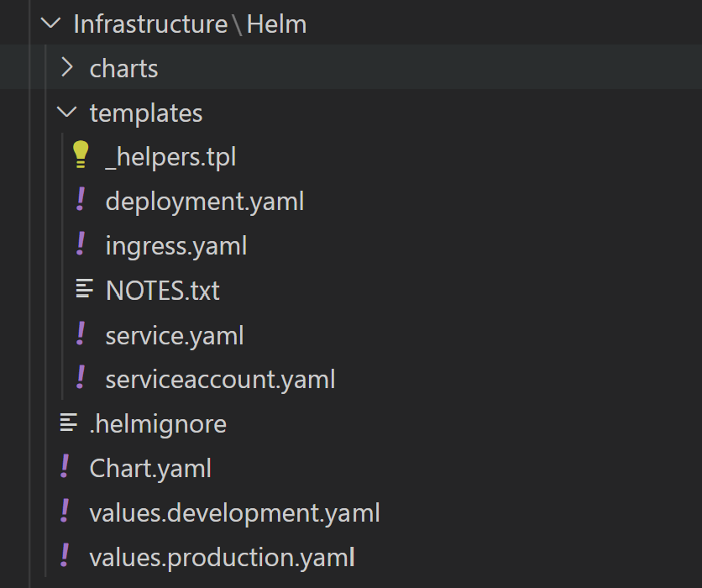Open the deployment.yaml file

point(204,202)
